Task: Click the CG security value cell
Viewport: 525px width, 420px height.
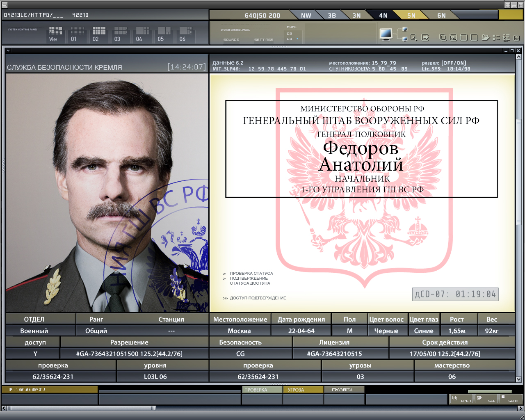Action: pos(251,354)
